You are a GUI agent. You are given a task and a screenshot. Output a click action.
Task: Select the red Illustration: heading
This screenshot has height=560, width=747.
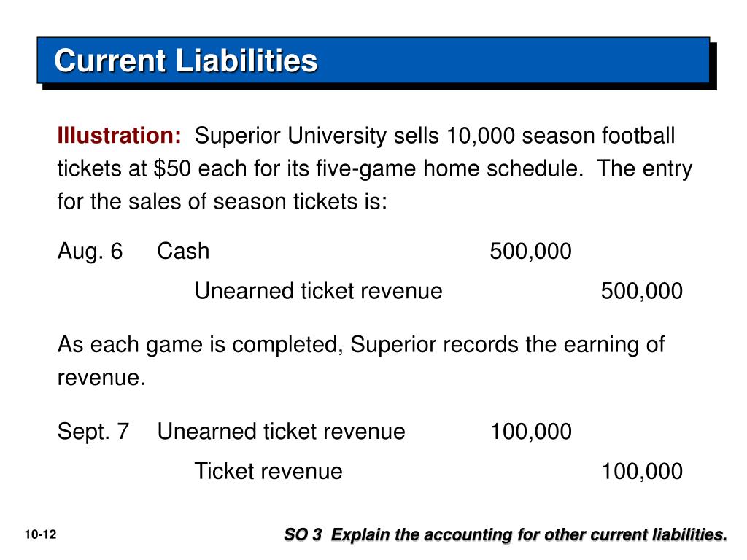pos(119,136)
